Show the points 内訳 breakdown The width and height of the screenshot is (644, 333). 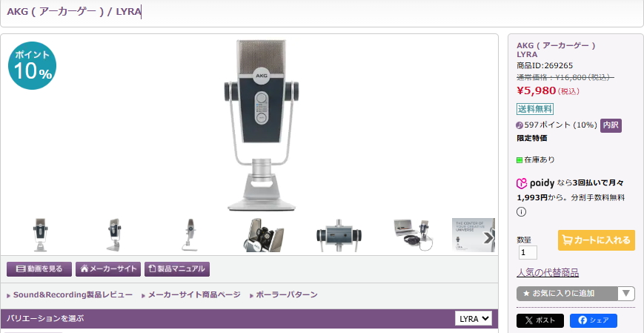tap(611, 125)
